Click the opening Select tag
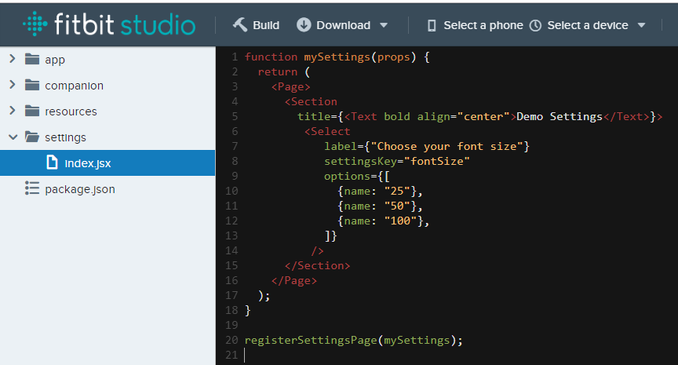This screenshot has width=678, height=365. 327,131
